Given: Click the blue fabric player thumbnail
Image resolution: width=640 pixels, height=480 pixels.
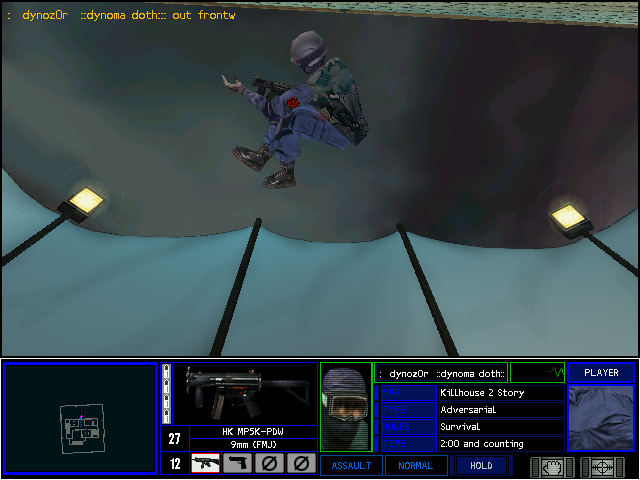Looking at the screenshot, I should tap(601, 418).
